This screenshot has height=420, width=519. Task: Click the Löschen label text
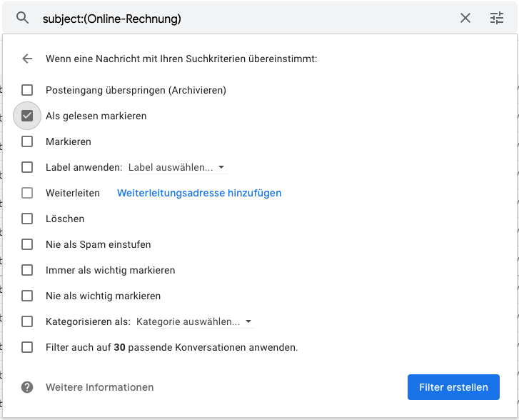pyautogui.click(x=65, y=219)
